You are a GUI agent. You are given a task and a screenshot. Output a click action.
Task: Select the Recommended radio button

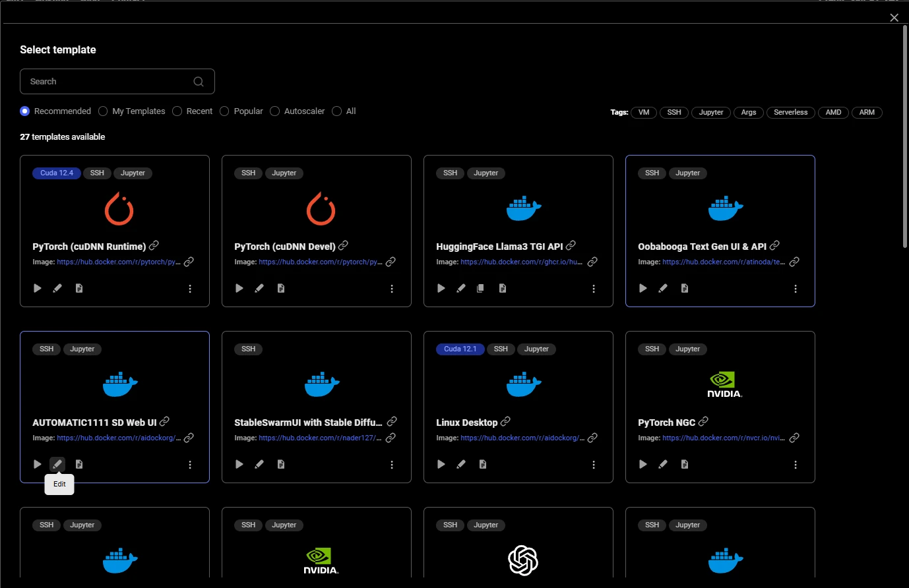coord(25,111)
